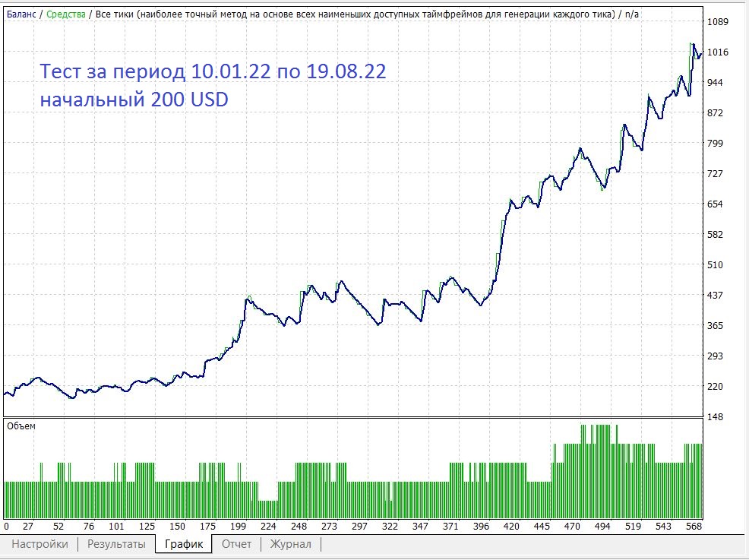Click trade number 125 on bottom axis
The height and width of the screenshot is (560, 749).
coord(147,526)
